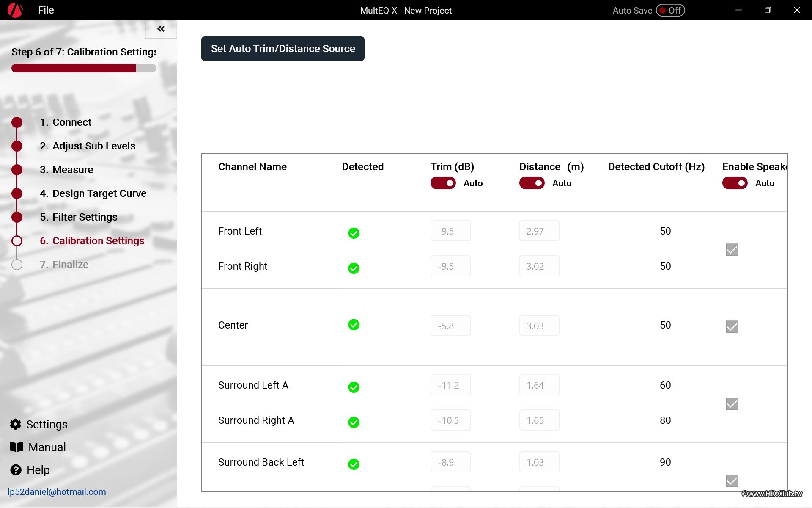Click Front Left distance field 2.97

click(539, 231)
